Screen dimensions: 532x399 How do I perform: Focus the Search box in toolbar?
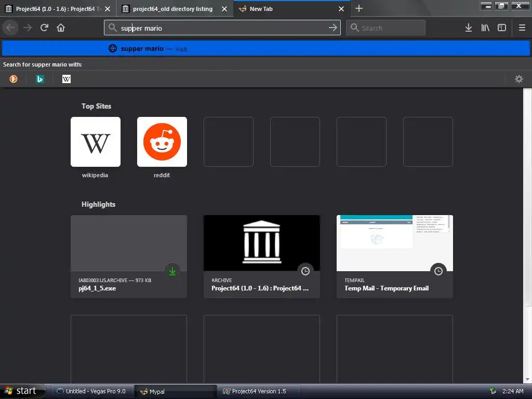386,28
